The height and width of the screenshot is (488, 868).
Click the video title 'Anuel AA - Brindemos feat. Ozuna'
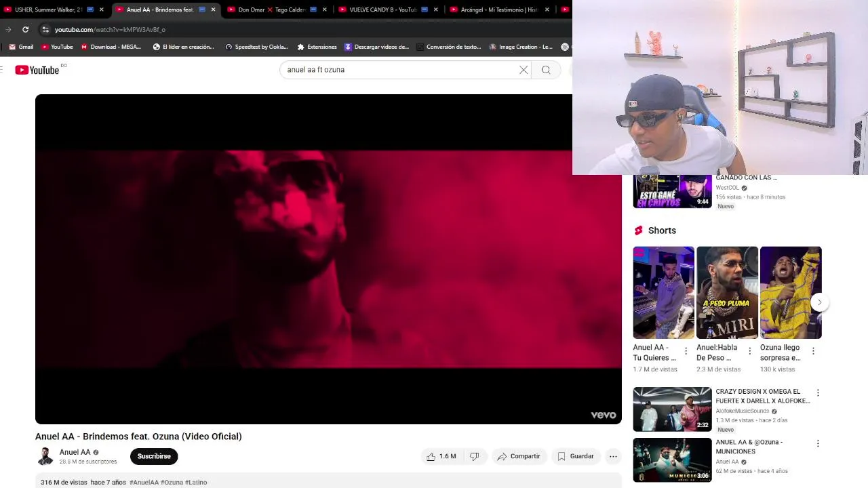click(x=138, y=436)
